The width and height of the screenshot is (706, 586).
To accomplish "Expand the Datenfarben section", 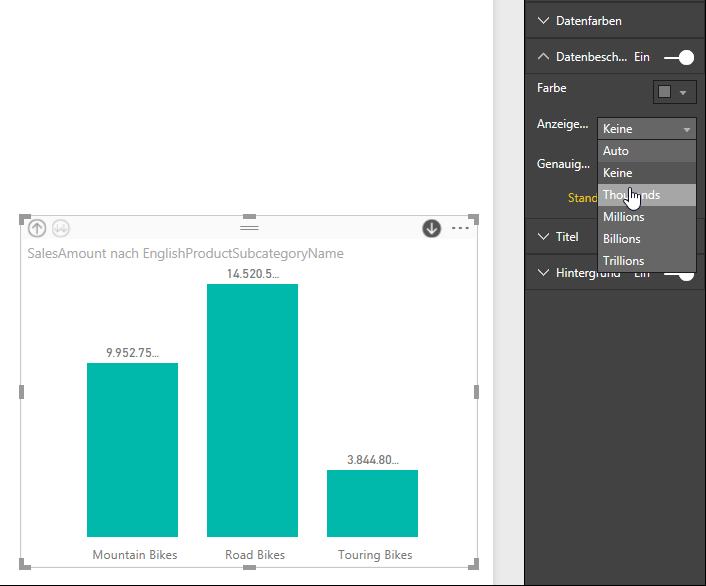I will click(x=543, y=21).
